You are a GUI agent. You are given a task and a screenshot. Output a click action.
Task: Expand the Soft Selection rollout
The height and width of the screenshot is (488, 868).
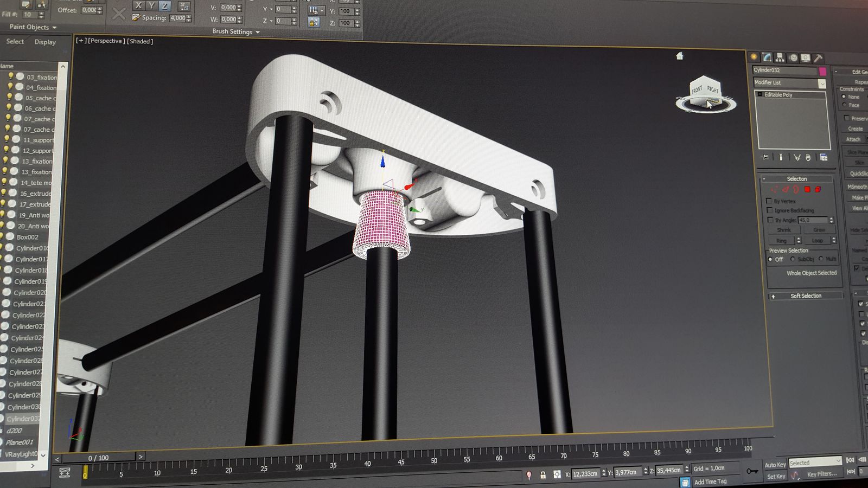tap(806, 296)
